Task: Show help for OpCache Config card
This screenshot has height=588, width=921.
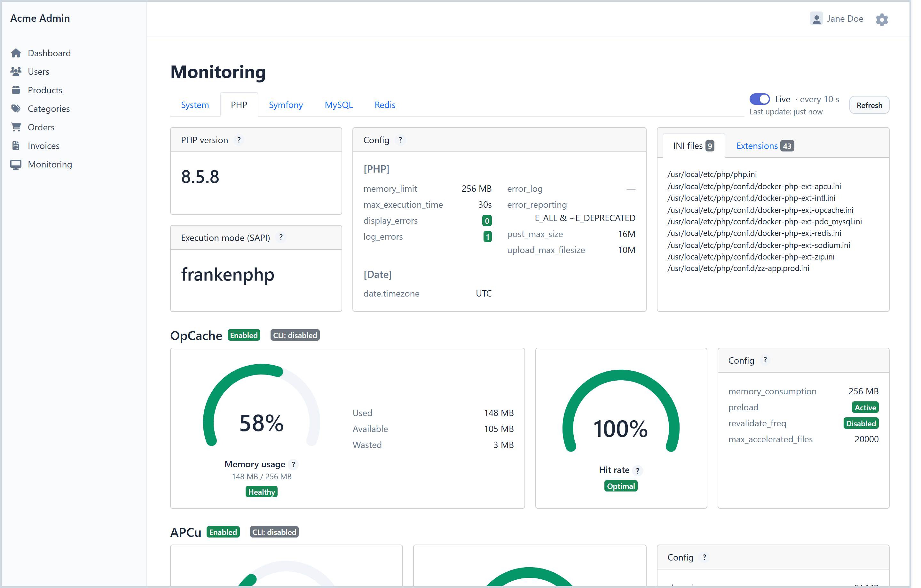Action: pos(765,360)
